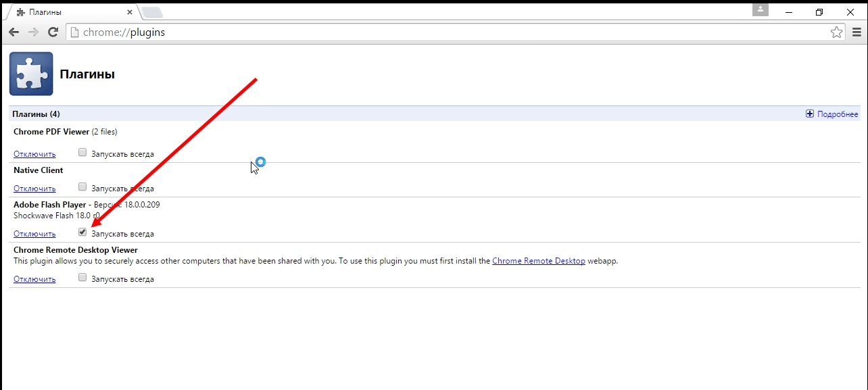Restore down the Chrome window

point(819,11)
